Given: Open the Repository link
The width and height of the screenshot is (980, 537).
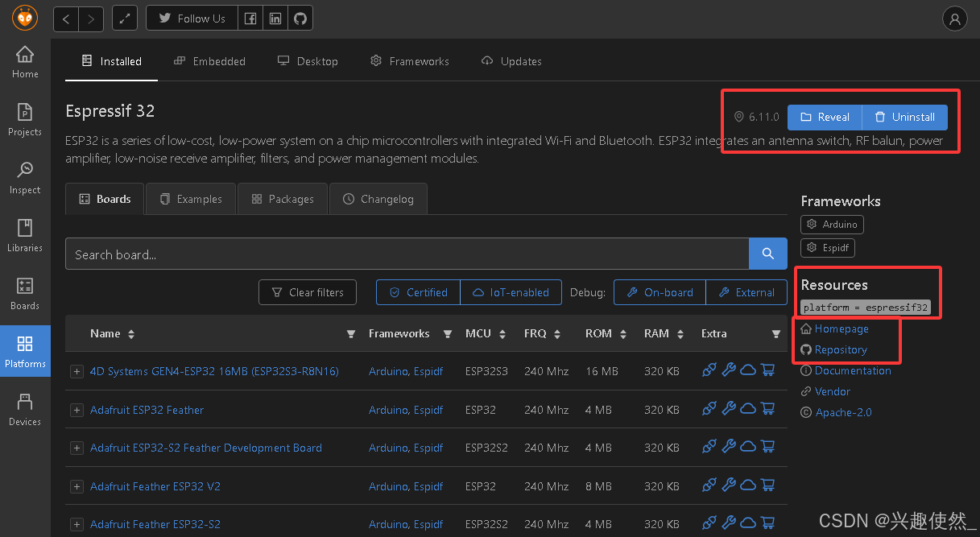Looking at the screenshot, I should point(841,349).
